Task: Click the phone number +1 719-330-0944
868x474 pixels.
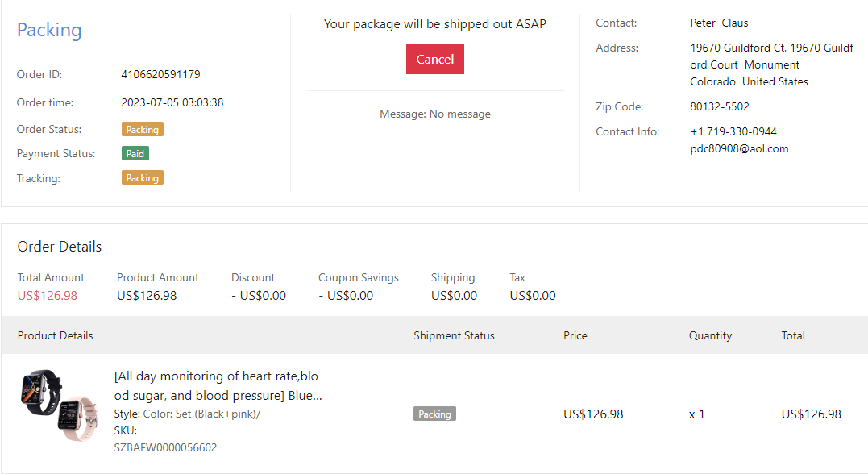Action: (x=733, y=131)
